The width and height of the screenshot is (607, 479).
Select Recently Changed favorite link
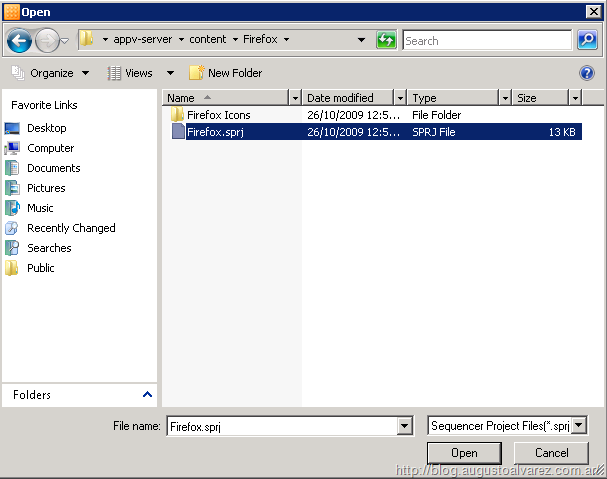(x=70, y=228)
